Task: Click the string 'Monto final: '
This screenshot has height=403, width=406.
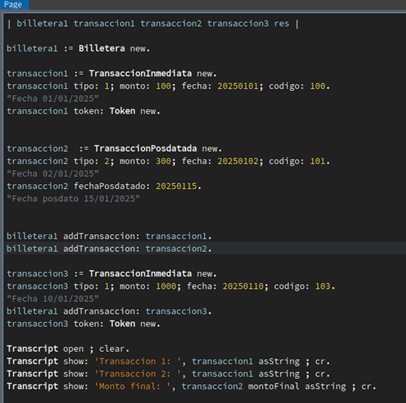Action: pyautogui.click(x=132, y=386)
